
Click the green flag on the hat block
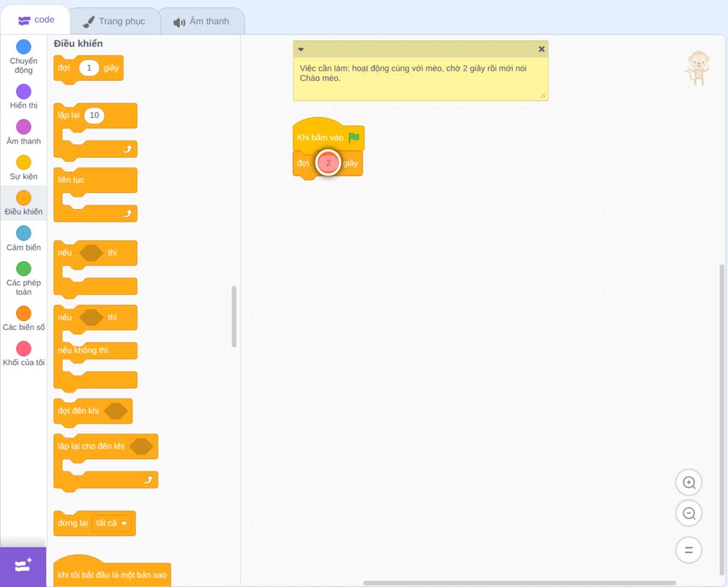354,138
